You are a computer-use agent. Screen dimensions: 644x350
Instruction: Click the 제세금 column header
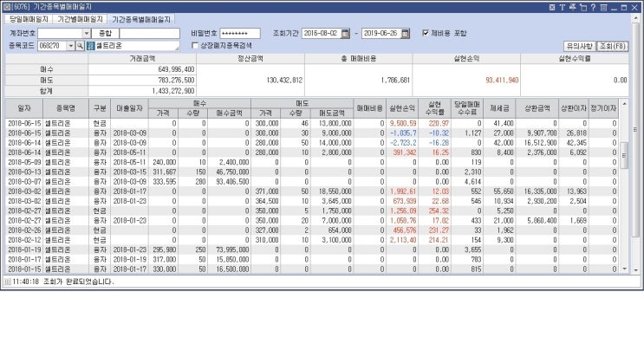499,108
